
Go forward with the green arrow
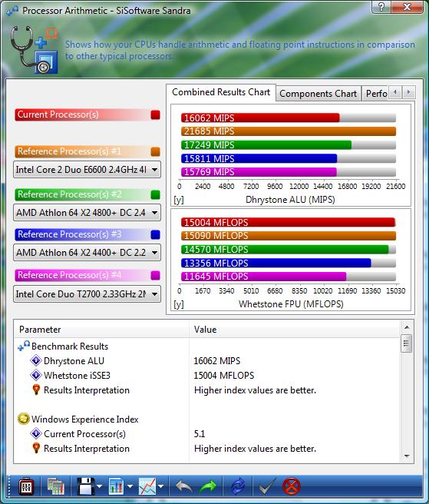(x=208, y=486)
